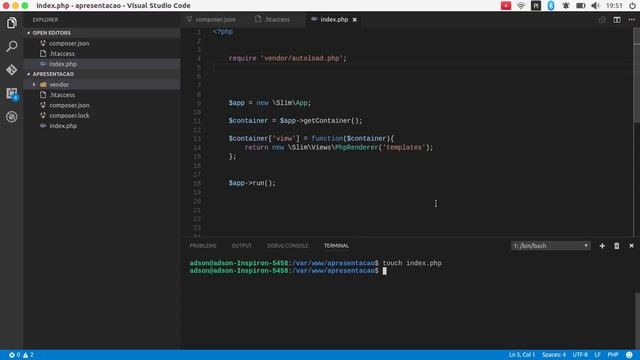Screen dimensions: 640x360
Task: Click the feedback smiley icon in status bar
Action: 629,355
